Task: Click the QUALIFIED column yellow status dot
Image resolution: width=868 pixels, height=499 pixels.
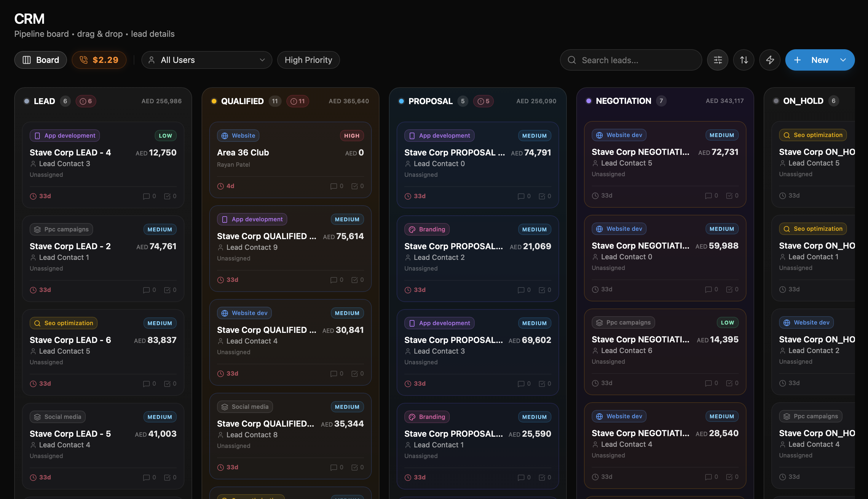Action: (x=214, y=101)
